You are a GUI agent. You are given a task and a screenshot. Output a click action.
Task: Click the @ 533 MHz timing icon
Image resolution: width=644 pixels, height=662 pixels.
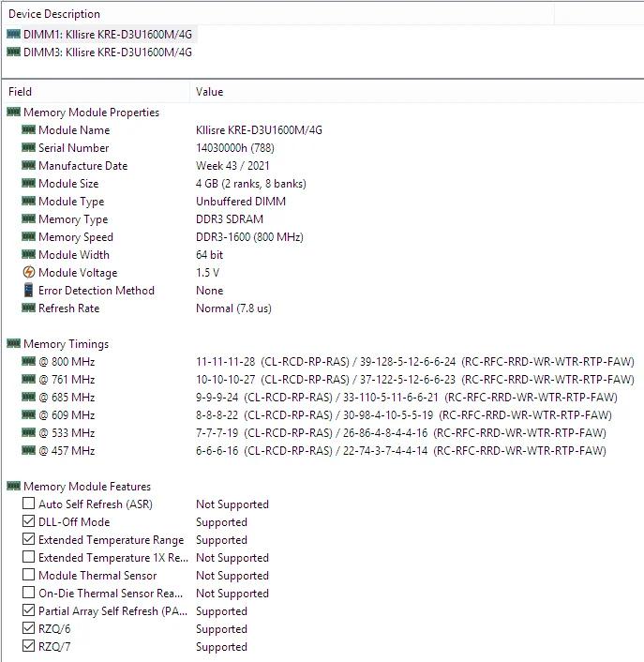(x=28, y=433)
